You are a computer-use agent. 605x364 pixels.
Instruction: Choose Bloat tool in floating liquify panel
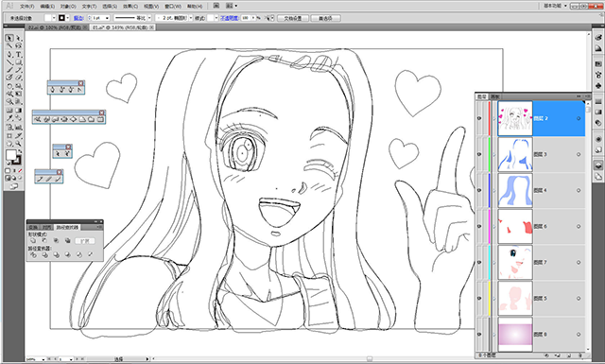tap(74, 120)
